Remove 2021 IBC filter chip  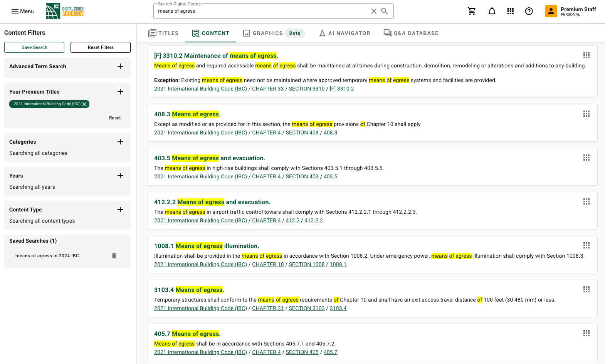coord(84,104)
